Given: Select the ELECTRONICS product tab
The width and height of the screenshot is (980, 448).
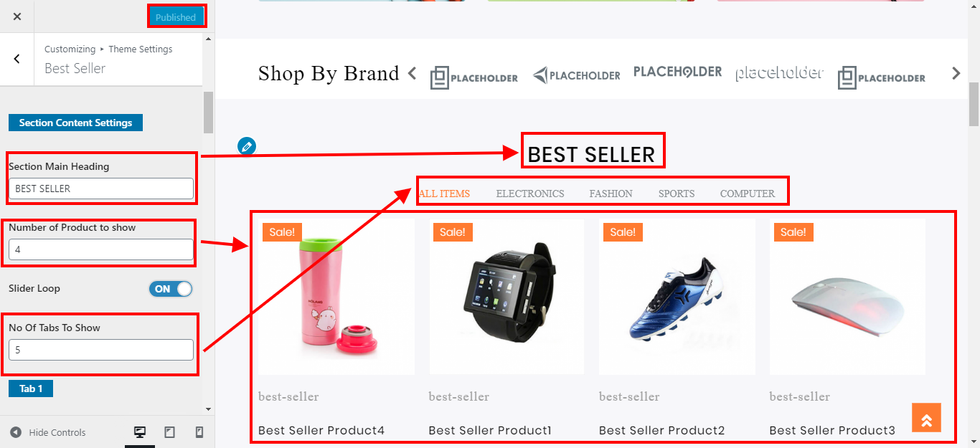Looking at the screenshot, I should coord(530,194).
